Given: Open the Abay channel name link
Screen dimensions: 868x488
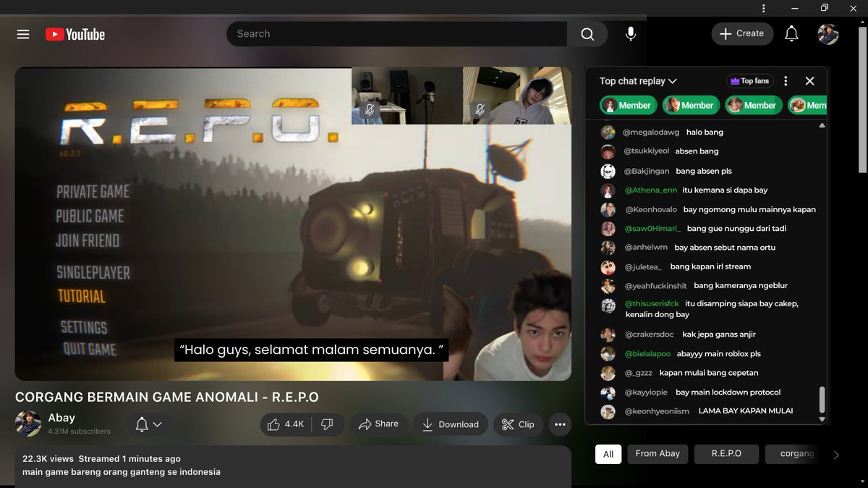Looking at the screenshot, I should 61,418.
